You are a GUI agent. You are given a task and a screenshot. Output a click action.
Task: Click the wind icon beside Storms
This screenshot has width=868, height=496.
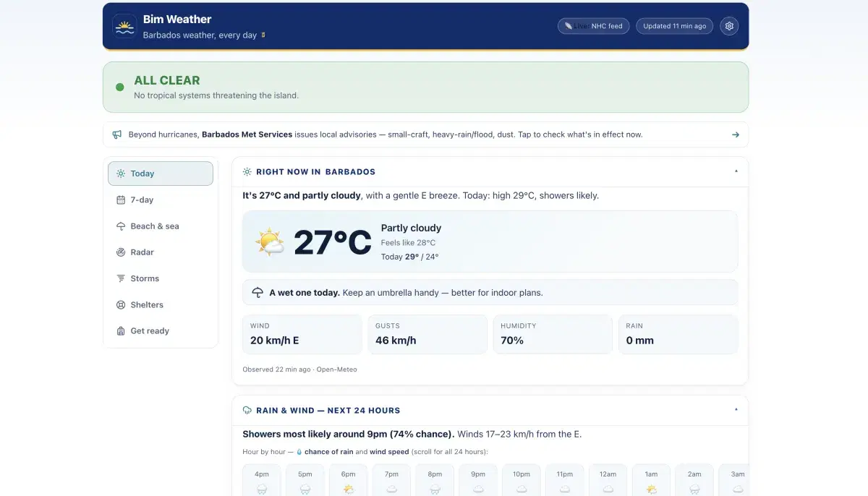(121, 278)
